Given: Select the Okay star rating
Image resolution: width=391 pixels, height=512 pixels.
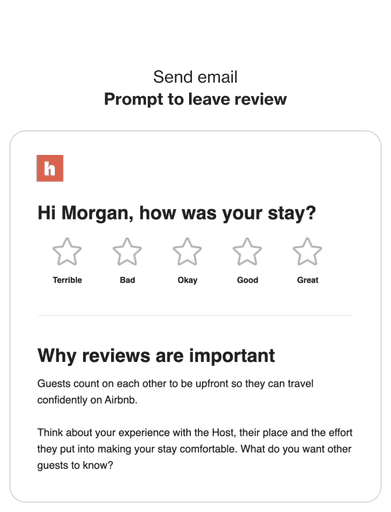Looking at the screenshot, I should click(x=187, y=252).
